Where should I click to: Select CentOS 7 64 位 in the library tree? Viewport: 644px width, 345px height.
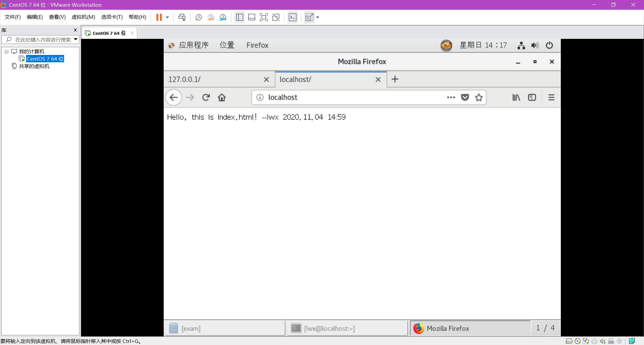click(x=45, y=59)
